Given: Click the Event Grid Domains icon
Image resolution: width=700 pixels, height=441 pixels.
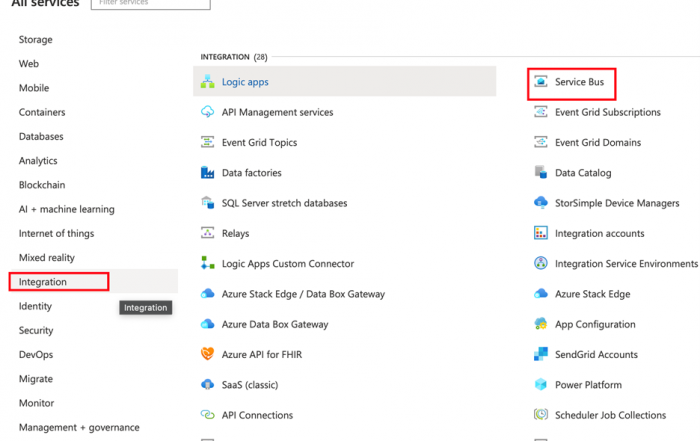Looking at the screenshot, I should [x=541, y=142].
